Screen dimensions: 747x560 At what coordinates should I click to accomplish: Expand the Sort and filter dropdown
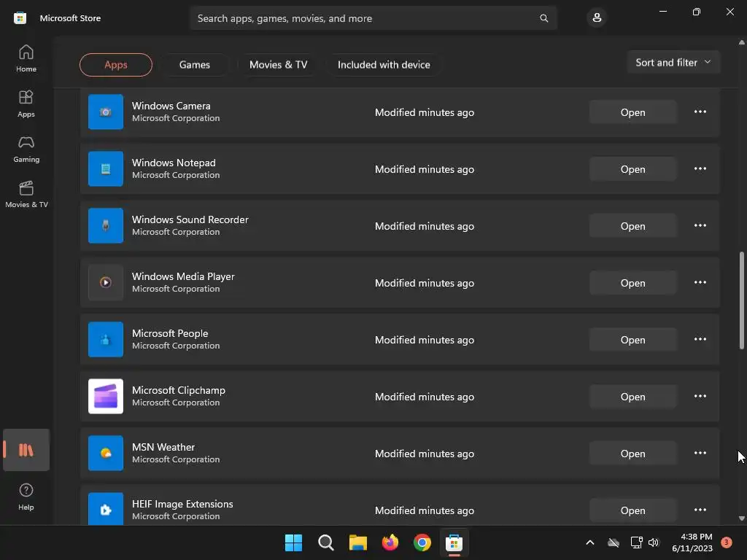coord(673,63)
